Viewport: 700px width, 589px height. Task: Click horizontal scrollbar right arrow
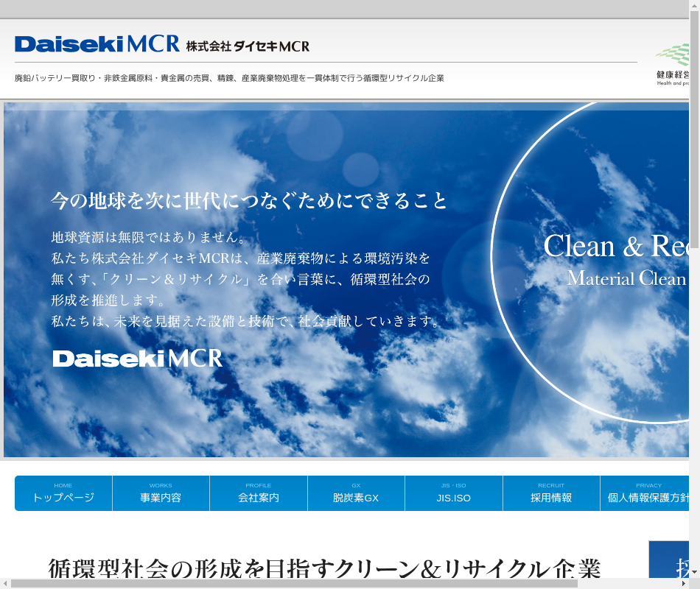click(683, 584)
